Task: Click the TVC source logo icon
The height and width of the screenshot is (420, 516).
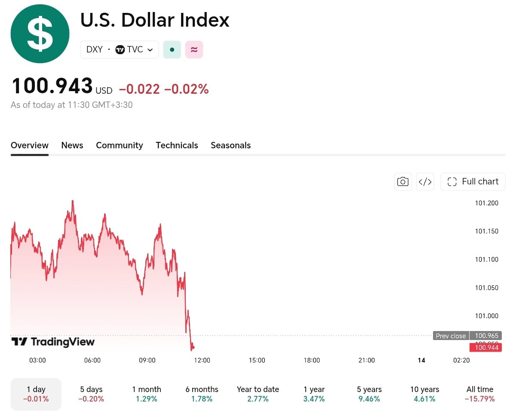Action: pos(120,49)
